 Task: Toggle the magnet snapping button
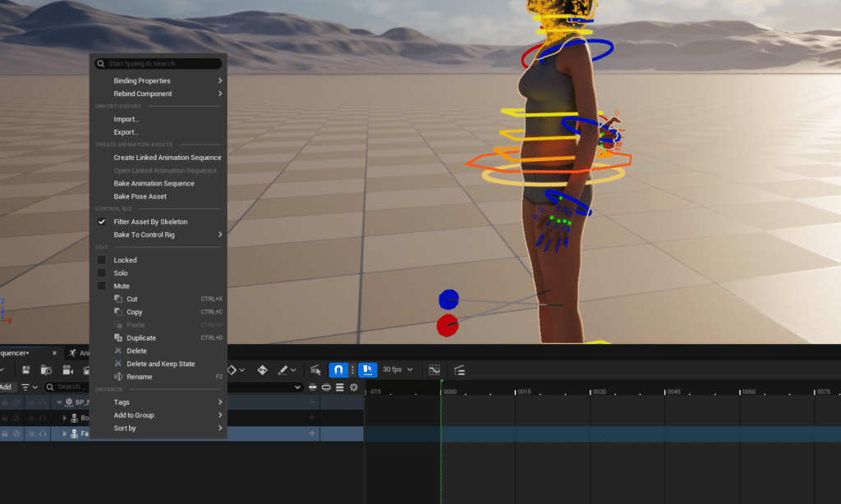(338, 370)
